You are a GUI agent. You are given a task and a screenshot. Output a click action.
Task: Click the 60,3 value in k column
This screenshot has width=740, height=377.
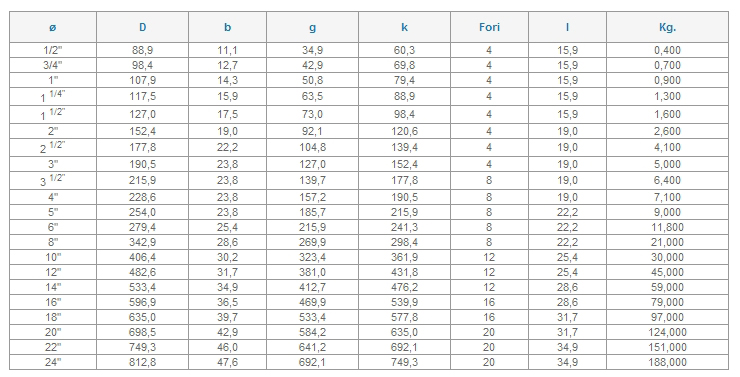404,50
